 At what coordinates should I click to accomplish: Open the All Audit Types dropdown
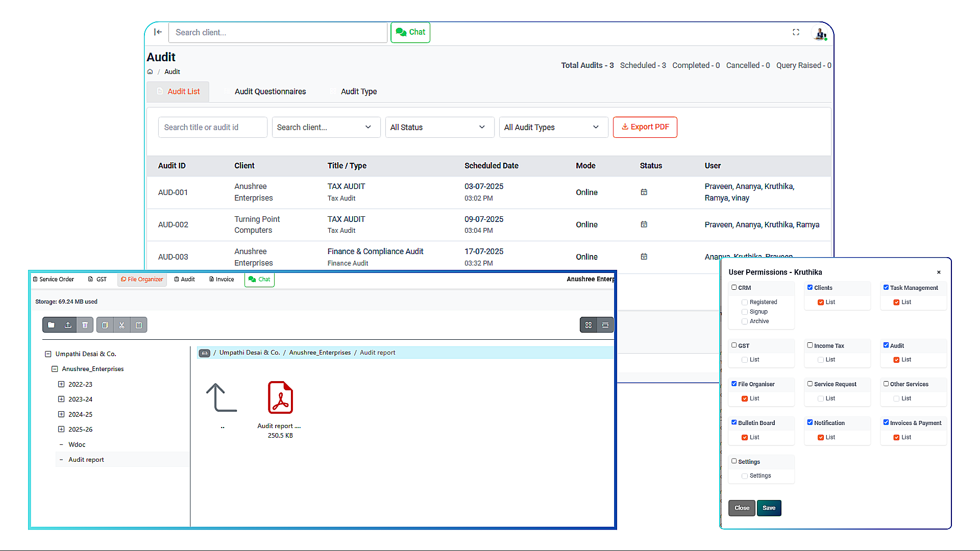(x=553, y=127)
